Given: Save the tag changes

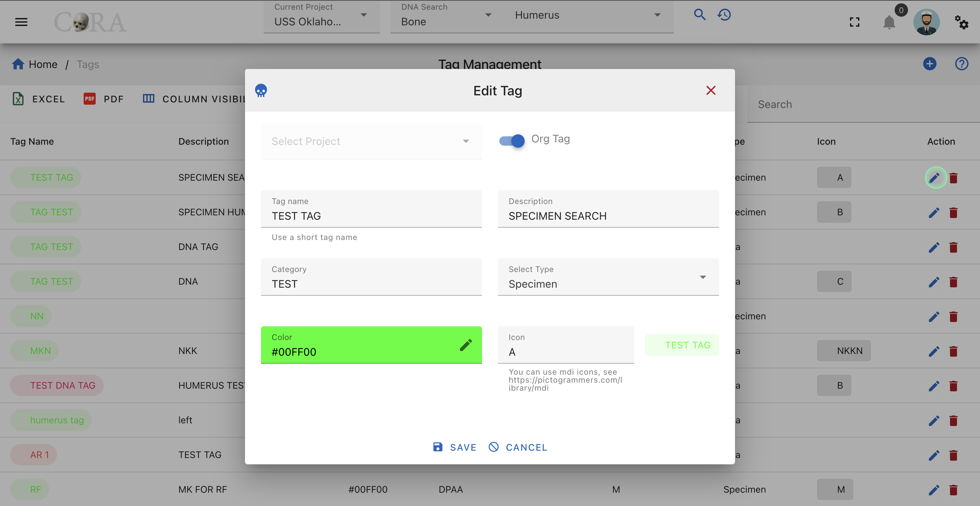Looking at the screenshot, I should click(455, 447).
